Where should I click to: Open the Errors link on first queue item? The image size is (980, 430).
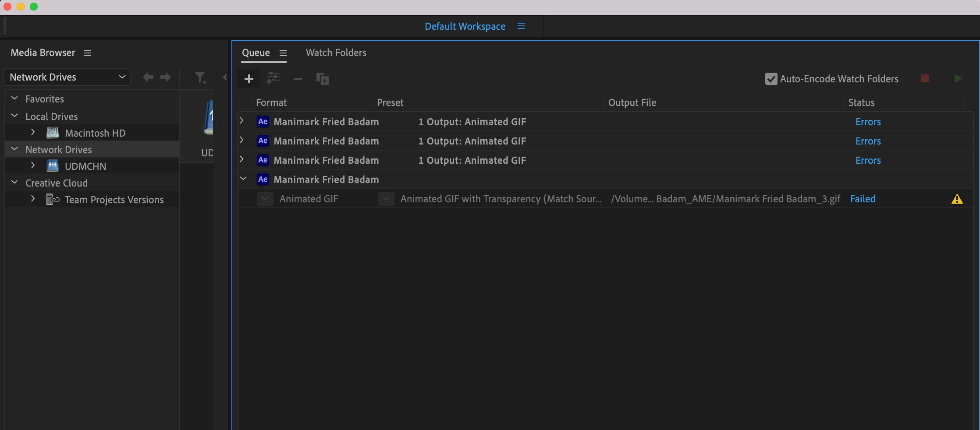tap(868, 122)
